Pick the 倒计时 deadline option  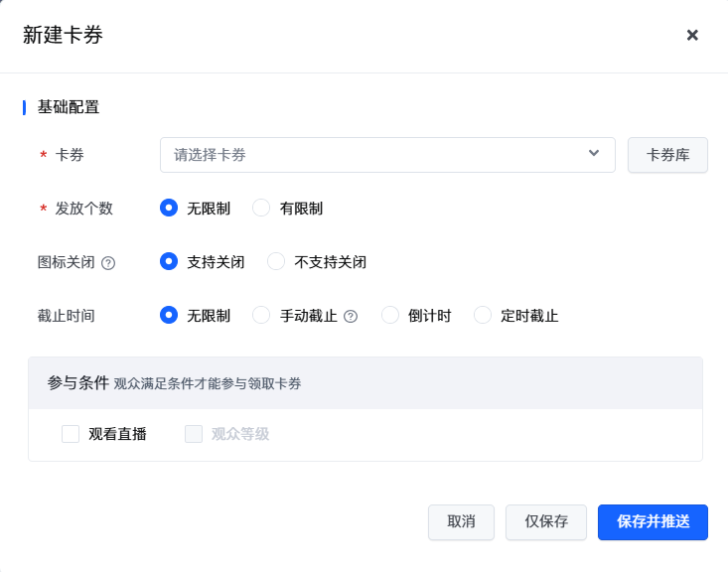(x=390, y=316)
